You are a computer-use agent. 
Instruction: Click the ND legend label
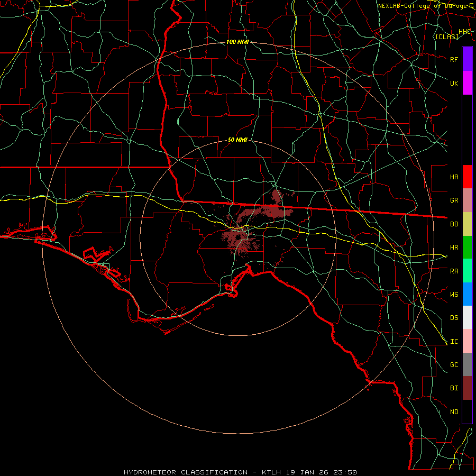tap(454, 412)
